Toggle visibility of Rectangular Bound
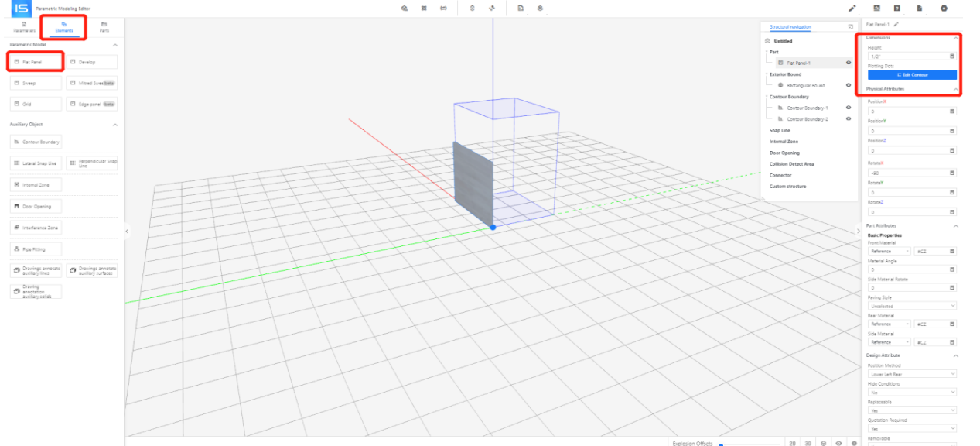The width and height of the screenshot is (980, 446). [849, 85]
